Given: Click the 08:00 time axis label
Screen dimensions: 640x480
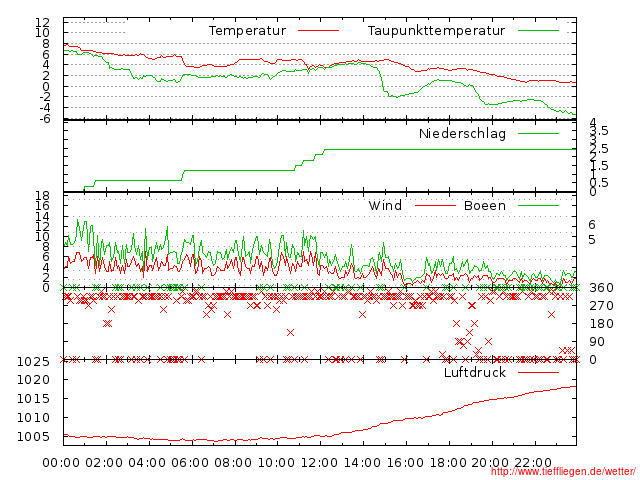Looking at the screenshot, I should pos(233,463).
